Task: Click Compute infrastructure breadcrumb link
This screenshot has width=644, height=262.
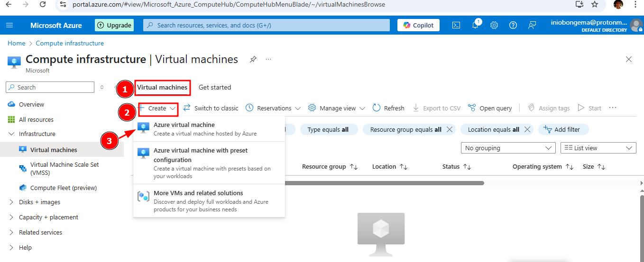Action: coord(70,43)
